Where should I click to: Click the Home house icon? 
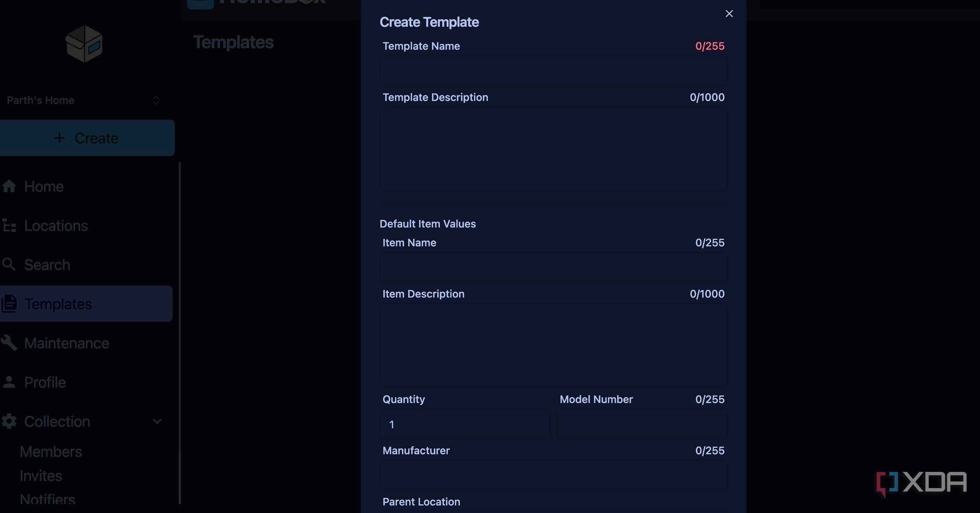point(9,186)
